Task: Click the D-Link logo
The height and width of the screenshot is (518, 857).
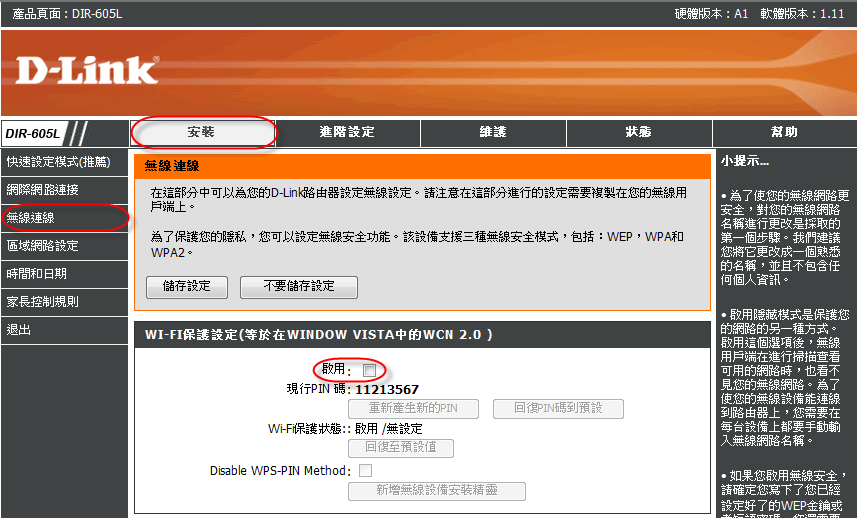Action: (87, 70)
